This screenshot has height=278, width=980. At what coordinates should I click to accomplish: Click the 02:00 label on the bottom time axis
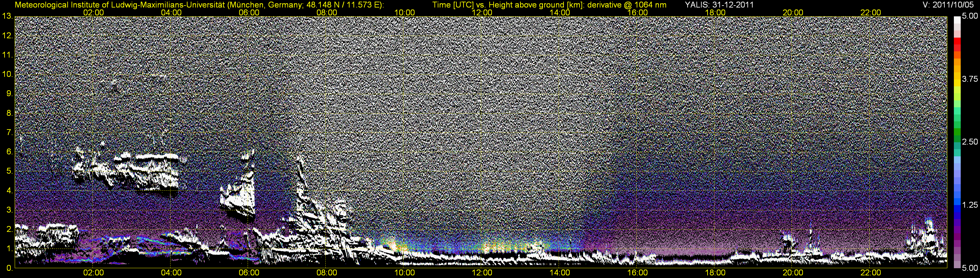93,273
